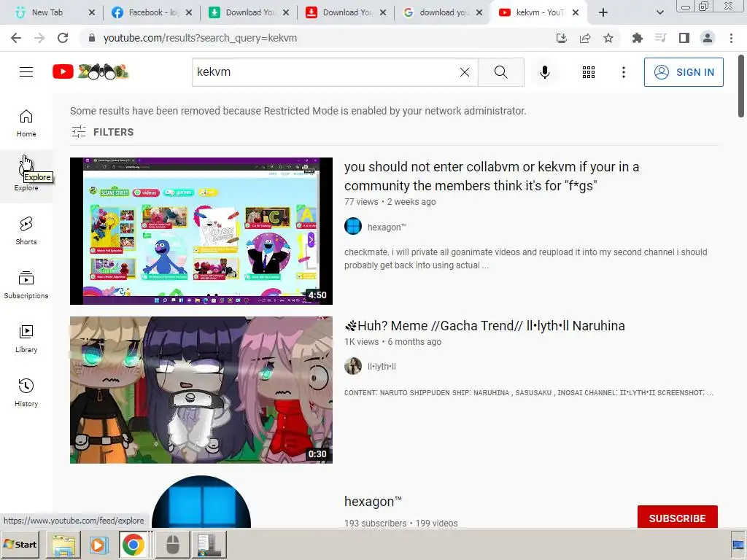Open the FILTERS options
This screenshot has width=747, height=560.
pos(102,132)
